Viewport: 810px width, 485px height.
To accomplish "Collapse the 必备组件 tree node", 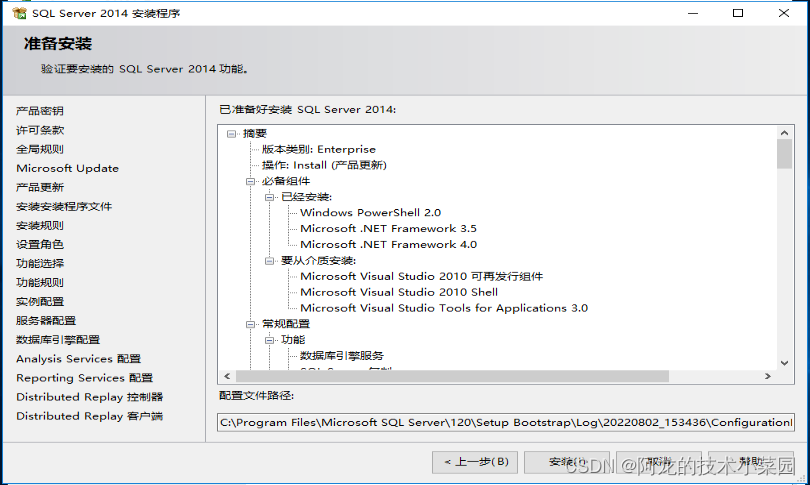I will 250,181.
